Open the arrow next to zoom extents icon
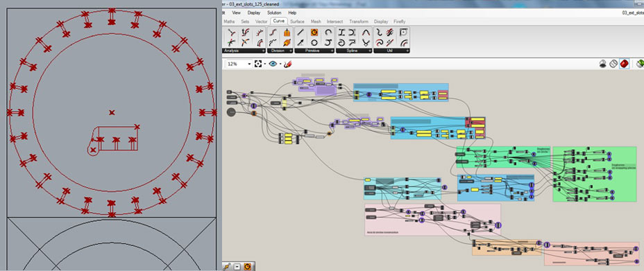Viewport: 644px width, 271px height. point(264,64)
